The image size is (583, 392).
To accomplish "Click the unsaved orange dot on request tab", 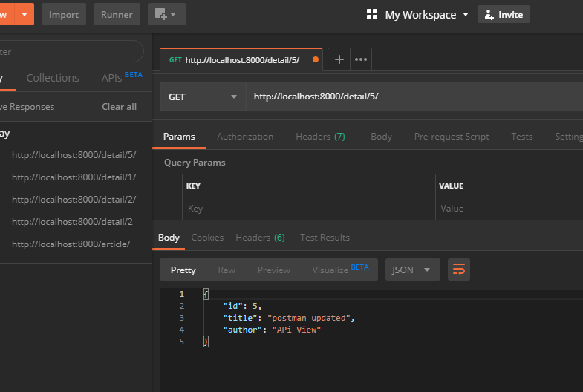I will pyautogui.click(x=316, y=59).
